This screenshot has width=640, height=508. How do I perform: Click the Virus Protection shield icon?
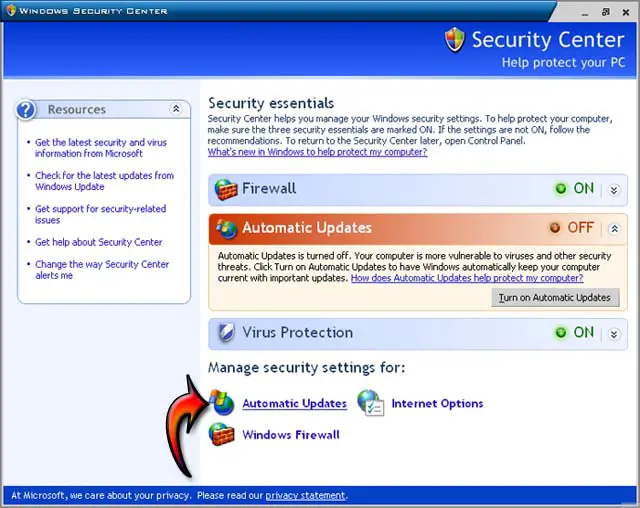click(226, 333)
